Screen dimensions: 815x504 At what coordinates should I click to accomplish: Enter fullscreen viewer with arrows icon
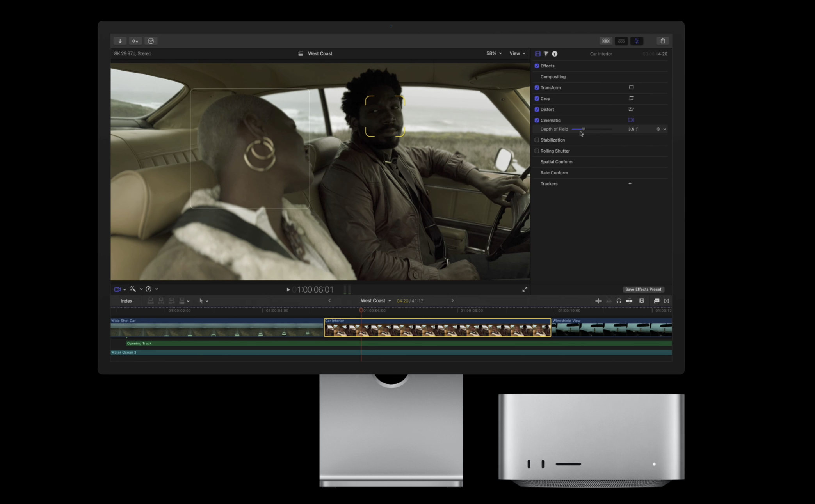pyautogui.click(x=525, y=289)
